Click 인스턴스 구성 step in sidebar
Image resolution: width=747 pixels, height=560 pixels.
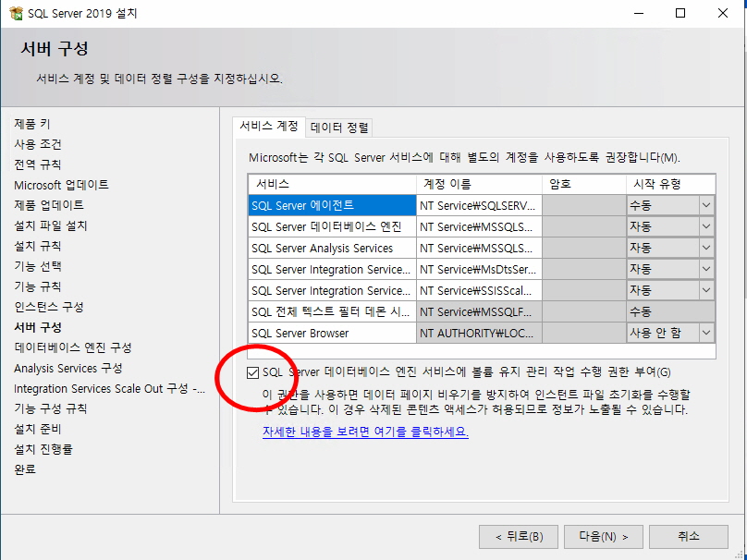49,307
